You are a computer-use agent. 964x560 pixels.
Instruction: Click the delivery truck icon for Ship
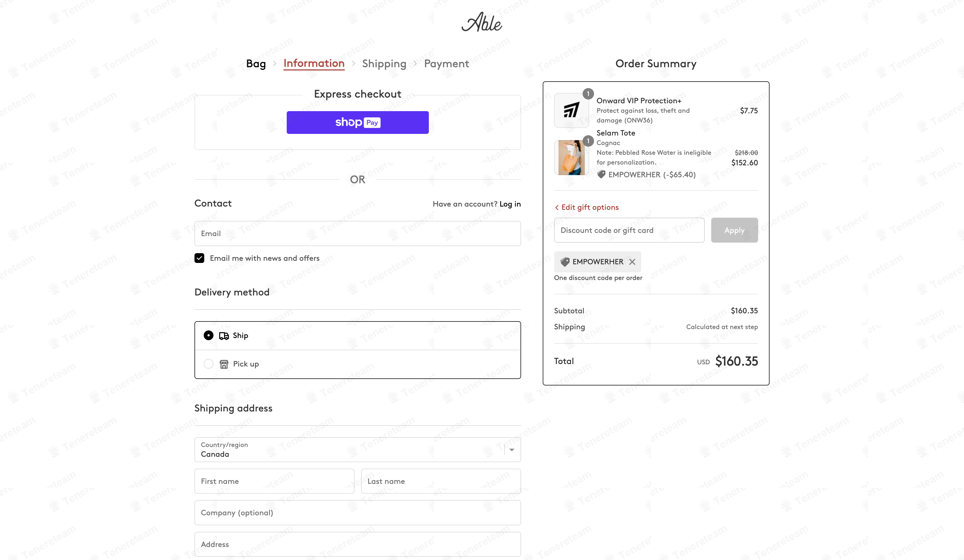coord(224,336)
